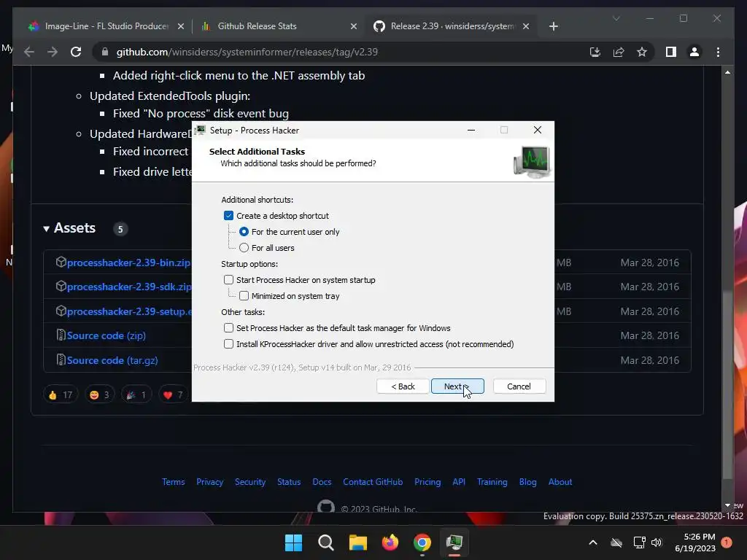The height and width of the screenshot is (560, 747).
Task: Open GitHub Security footer link
Action: click(x=250, y=482)
